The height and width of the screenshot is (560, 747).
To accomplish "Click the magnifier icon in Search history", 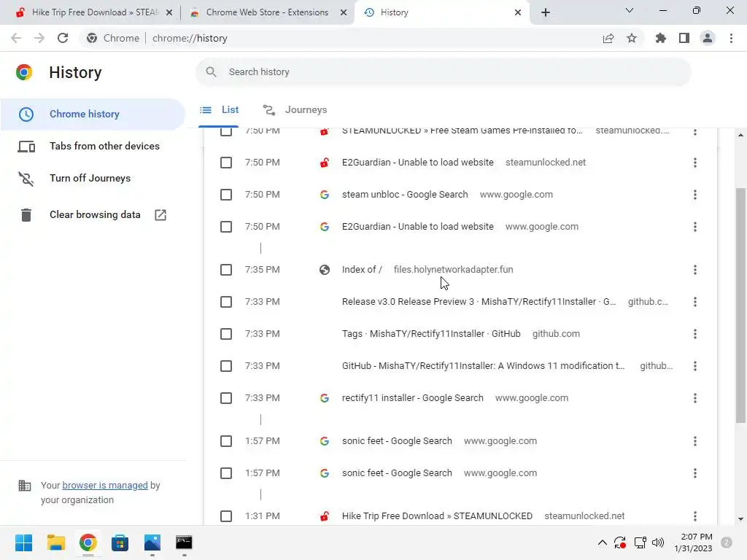I will point(211,72).
